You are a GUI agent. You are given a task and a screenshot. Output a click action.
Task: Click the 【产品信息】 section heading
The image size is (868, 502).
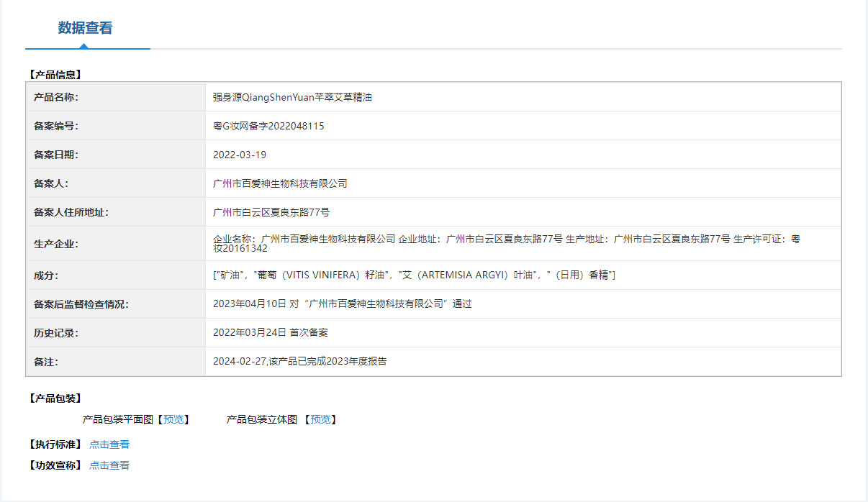click(x=55, y=74)
